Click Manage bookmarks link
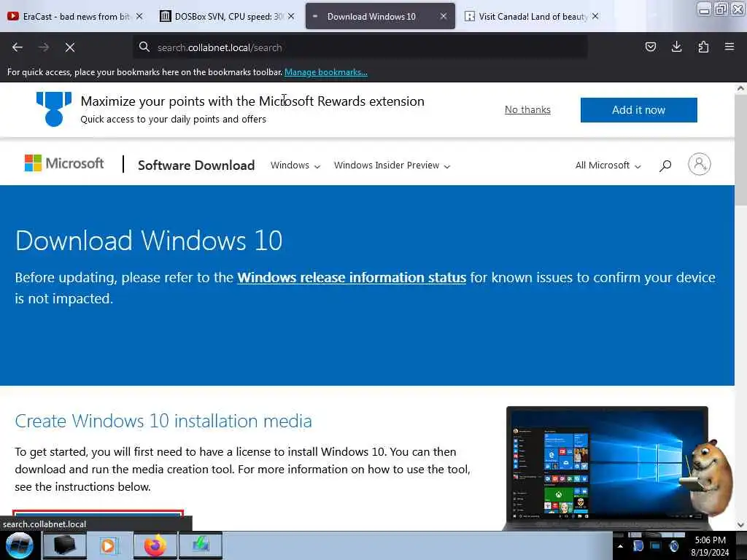Screen dimensions: 747x560 point(326,72)
